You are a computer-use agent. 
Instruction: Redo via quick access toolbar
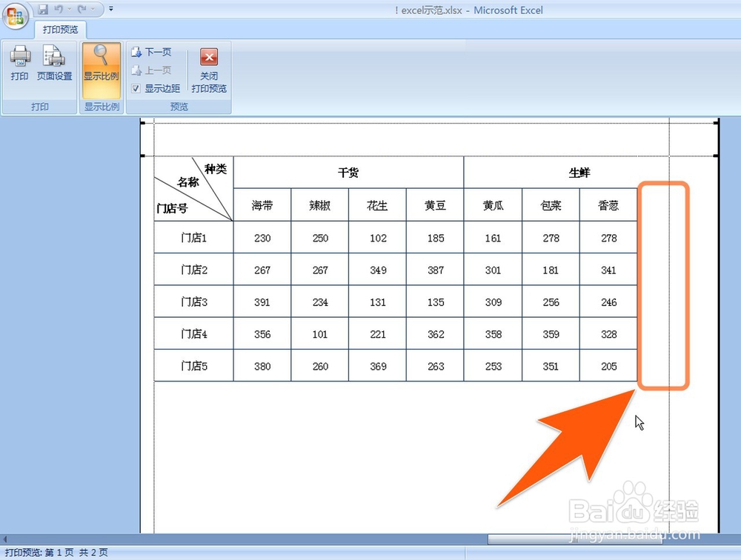82,9
